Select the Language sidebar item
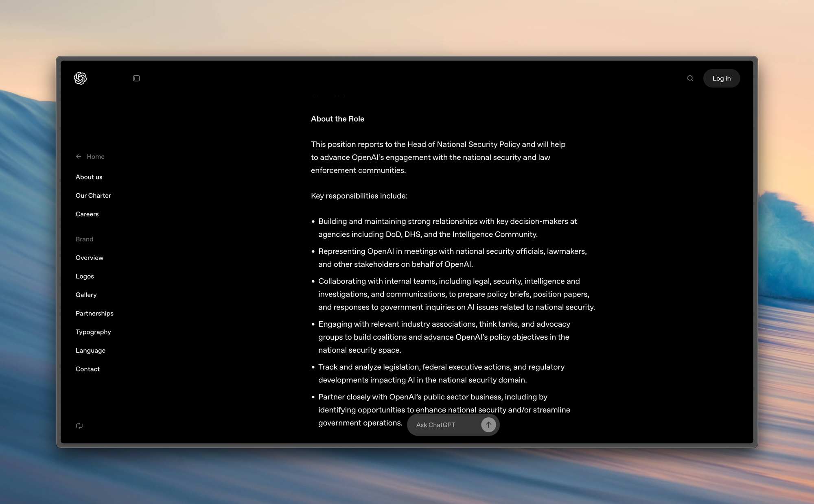Image resolution: width=814 pixels, height=504 pixels. tap(90, 351)
